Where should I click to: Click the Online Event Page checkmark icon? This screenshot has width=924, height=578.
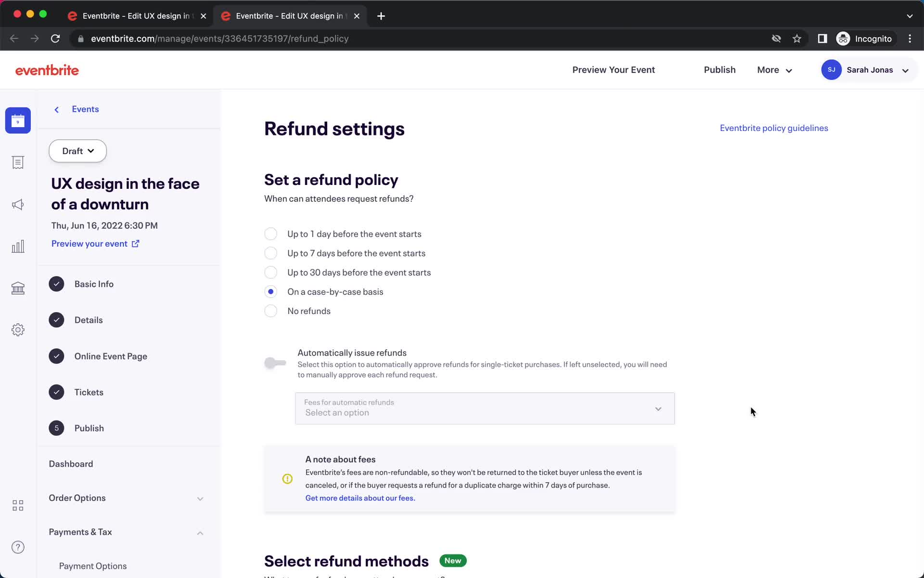pyautogui.click(x=56, y=356)
